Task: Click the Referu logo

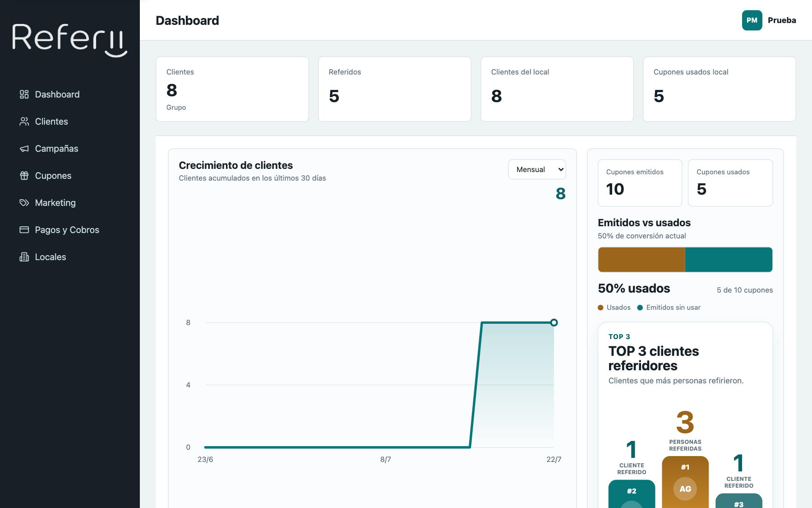Action: point(69,40)
